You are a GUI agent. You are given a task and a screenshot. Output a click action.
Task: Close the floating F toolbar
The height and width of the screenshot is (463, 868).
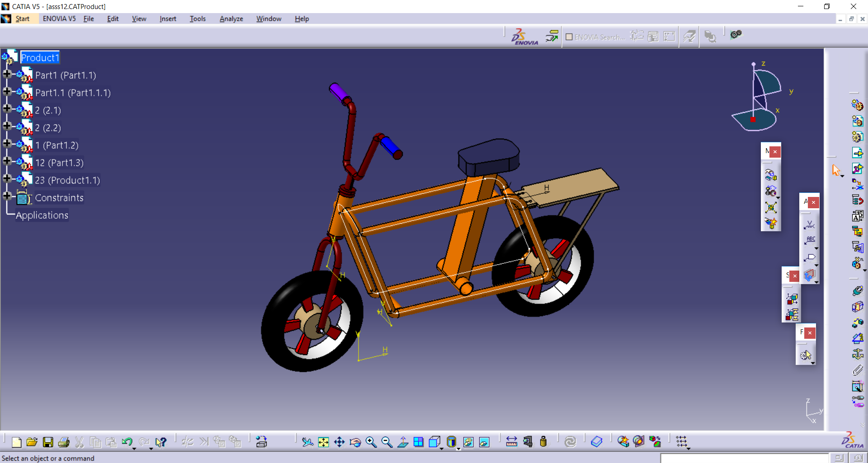click(x=810, y=333)
